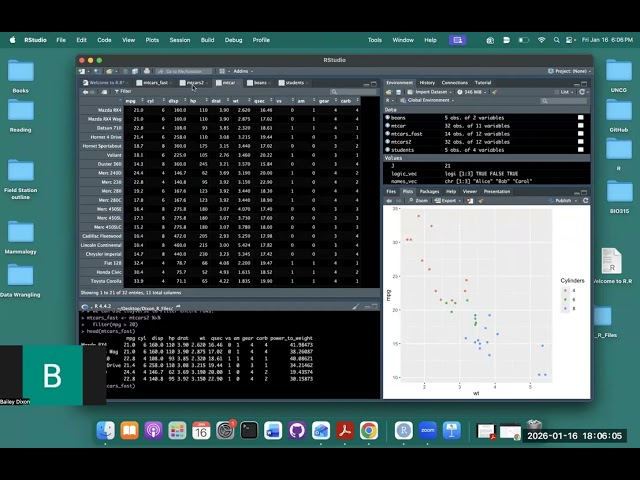Open Chrome from the Dock
Screen dimensions: 640x480
coord(368,431)
